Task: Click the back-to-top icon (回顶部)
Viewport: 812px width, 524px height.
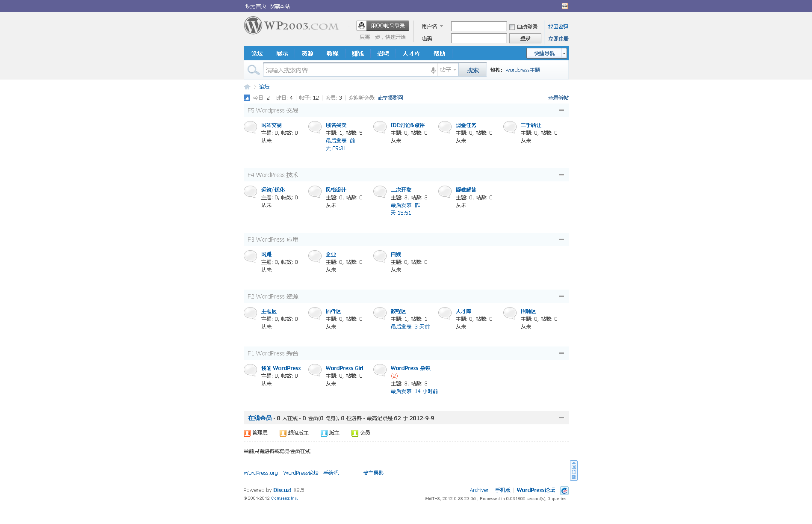Action: point(574,471)
